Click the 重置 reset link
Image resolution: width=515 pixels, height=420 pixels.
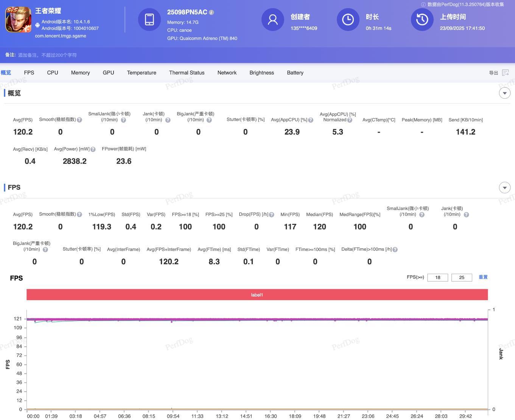click(x=483, y=277)
